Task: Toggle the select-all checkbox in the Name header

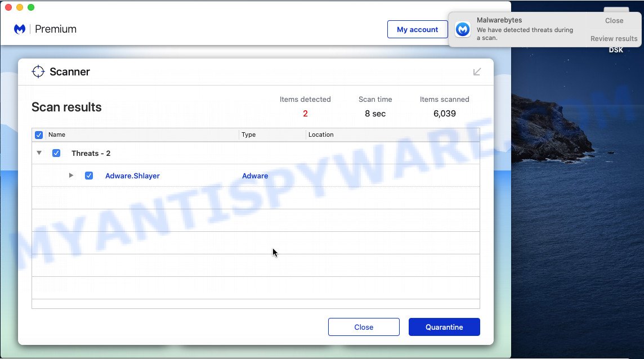Action: [x=39, y=134]
